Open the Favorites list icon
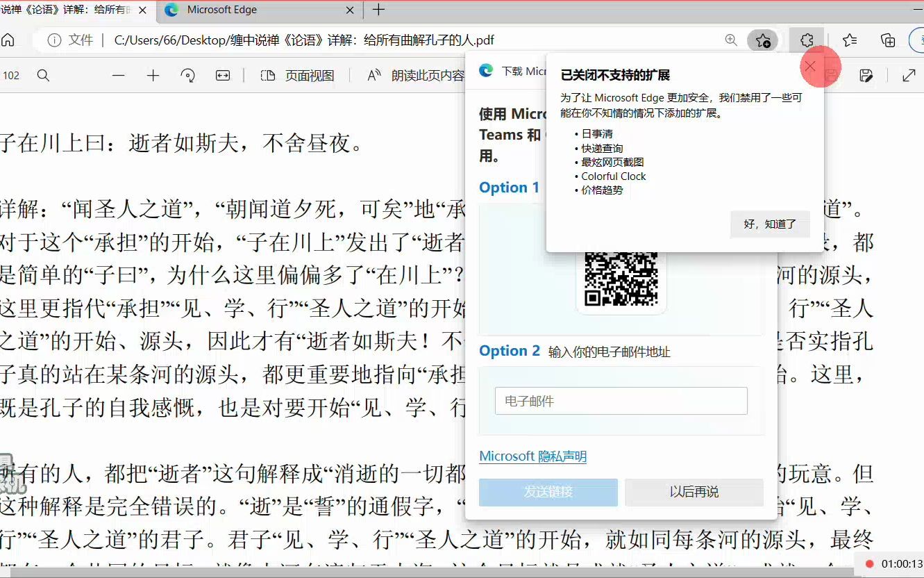Screen dimensions: 924x578 coord(850,40)
